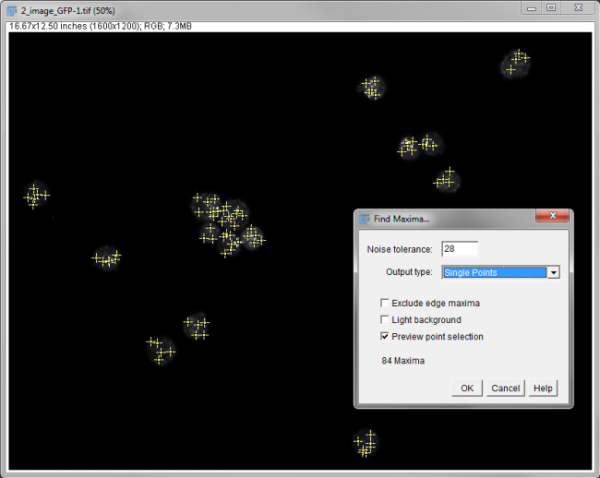
Task: Click the cell at the far left edge of the image
Action: coord(36,195)
